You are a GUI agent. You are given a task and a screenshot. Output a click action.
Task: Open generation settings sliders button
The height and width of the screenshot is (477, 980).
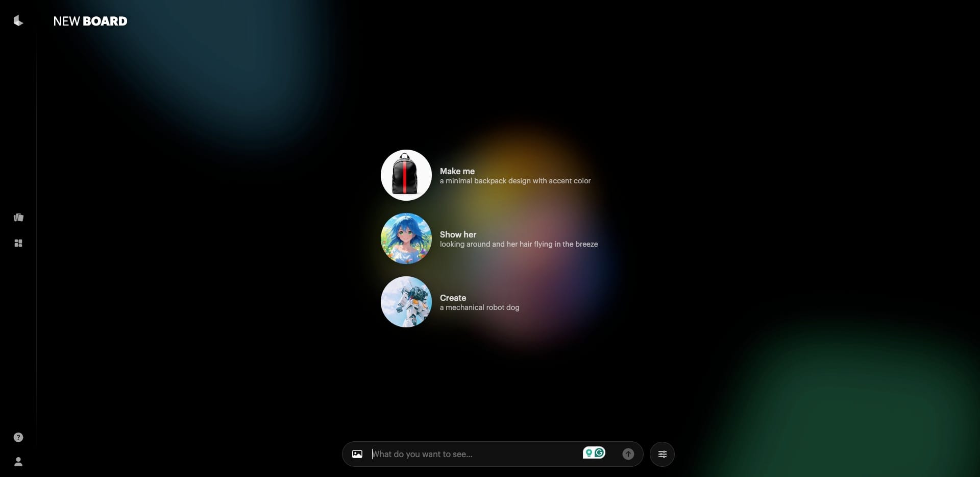coord(662,454)
